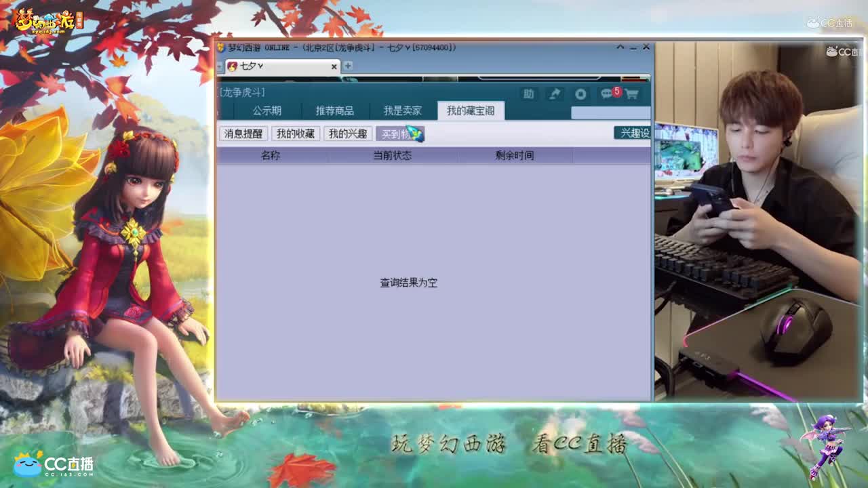Viewport: 868px width, 488px height.
Task: Close the 七夕 tab
Action: pyautogui.click(x=334, y=66)
